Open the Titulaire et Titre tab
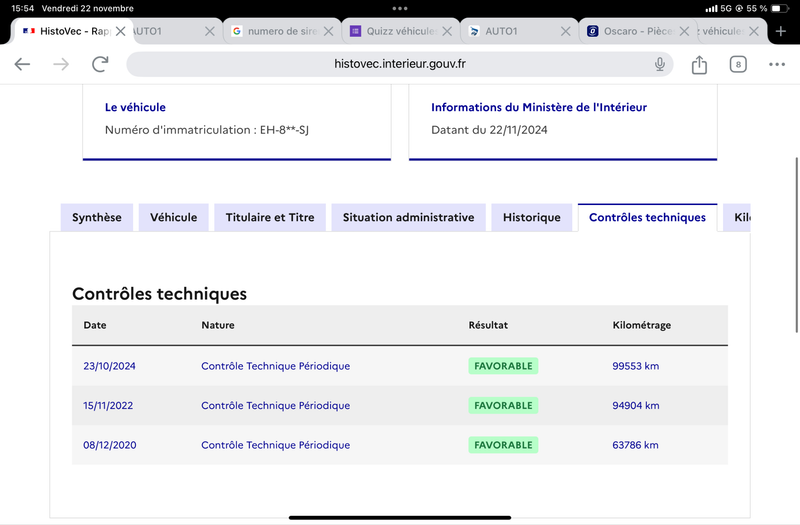This screenshot has height=525, width=800. (270, 217)
